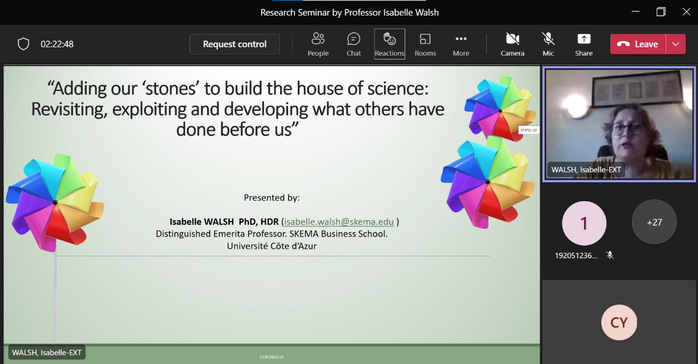Screen dimensions: 698x364
Task: Unmute the Mic
Action: pyautogui.click(x=548, y=44)
